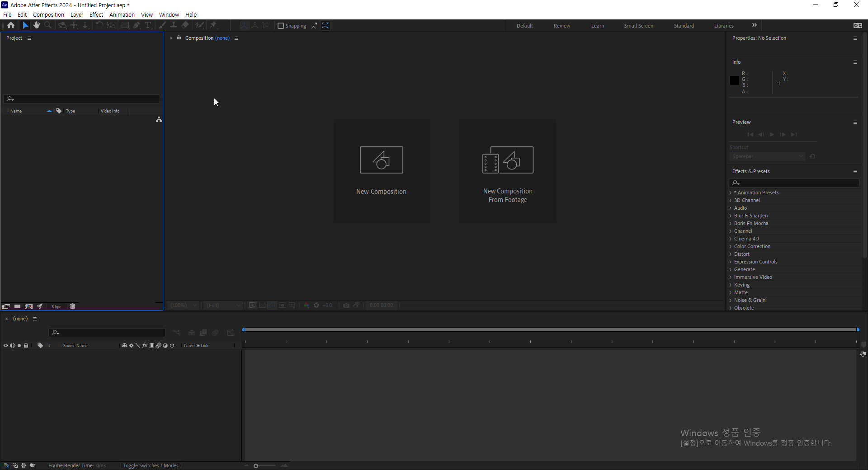Enable the Snapping checkbox
Image resolution: width=868 pixels, height=470 pixels.
[281, 26]
